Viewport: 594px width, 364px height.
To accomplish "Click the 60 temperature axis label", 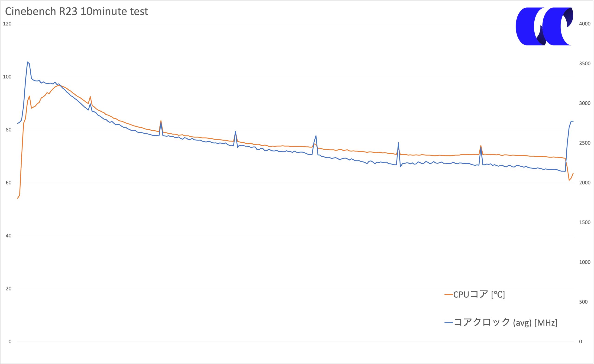I will tap(8, 183).
